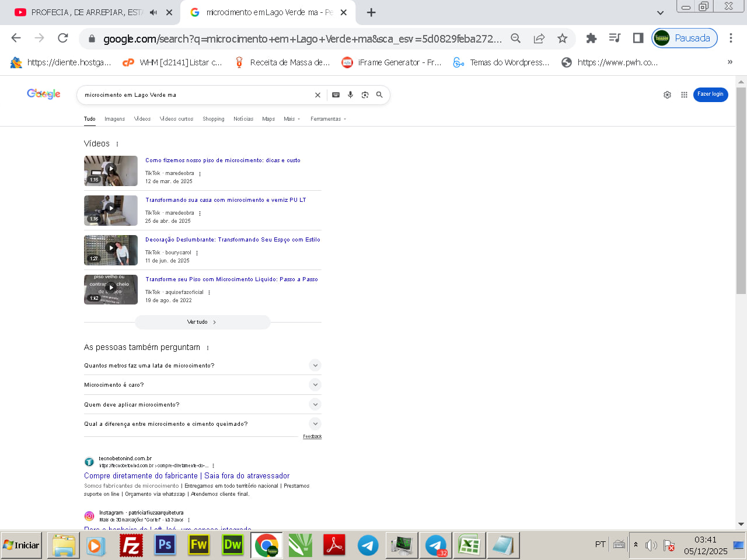Expand "Quem deve aplicar microcimento?" question

click(x=315, y=404)
